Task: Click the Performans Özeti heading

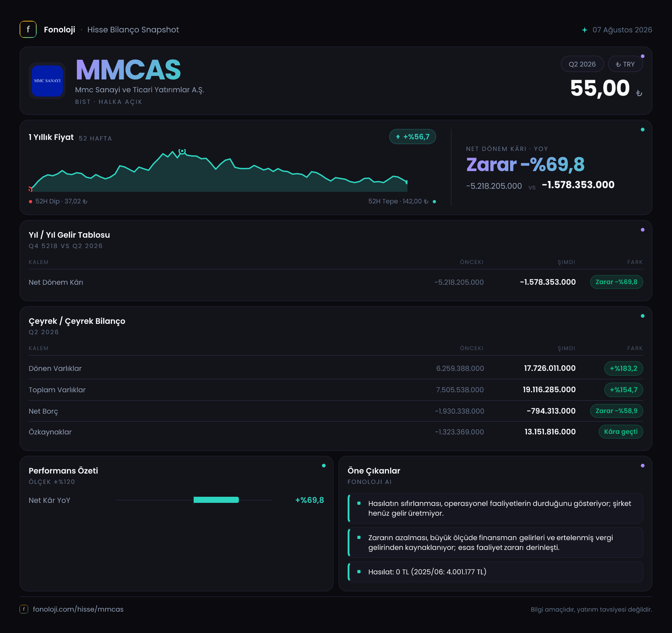Action: coord(63,471)
